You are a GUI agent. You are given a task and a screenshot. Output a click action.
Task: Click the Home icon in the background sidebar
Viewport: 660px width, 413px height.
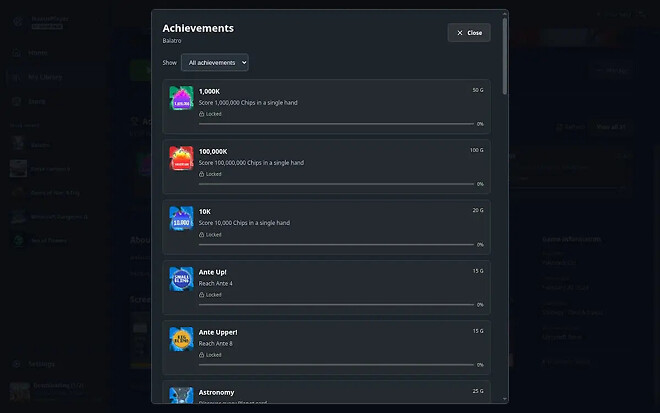16,53
